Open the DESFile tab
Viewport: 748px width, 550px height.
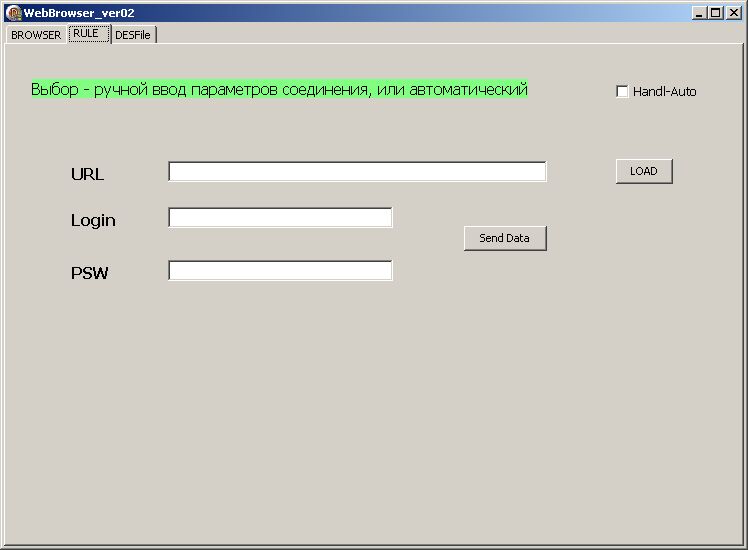[133, 35]
